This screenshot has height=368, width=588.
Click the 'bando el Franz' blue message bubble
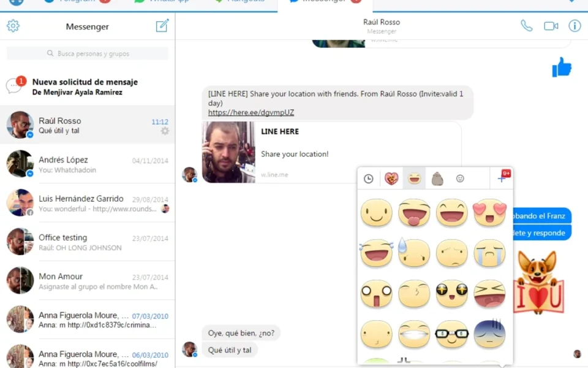(x=542, y=216)
